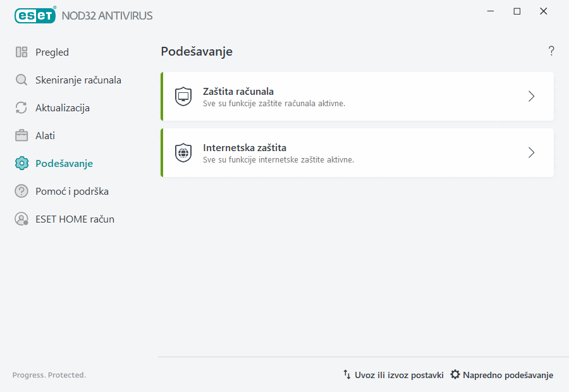Open Skeniranje računala via magnifier icon
Viewport: 569px width, 392px height.
[21, 80]
